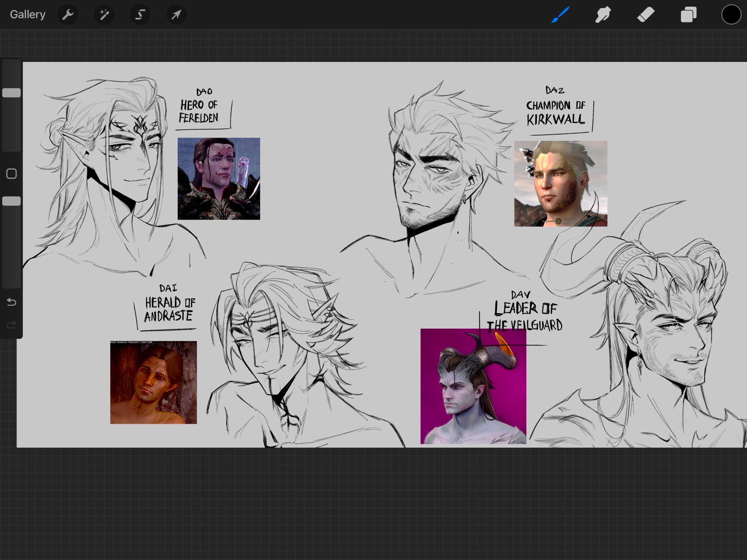Screen dimensions: 747x560
Task: Click the 'HERO OF FERELDEN' handwritten label
Action: pos(199,111)
